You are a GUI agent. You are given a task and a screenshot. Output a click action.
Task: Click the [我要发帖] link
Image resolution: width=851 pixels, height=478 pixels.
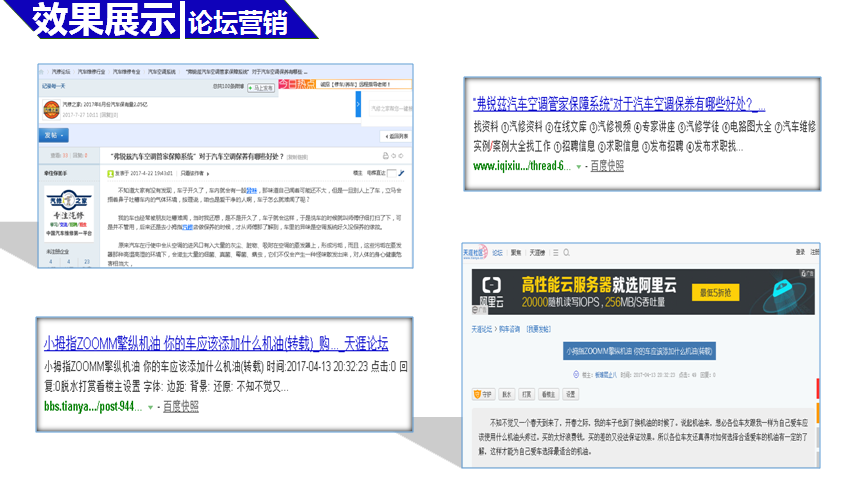click(x=538, y=329)
